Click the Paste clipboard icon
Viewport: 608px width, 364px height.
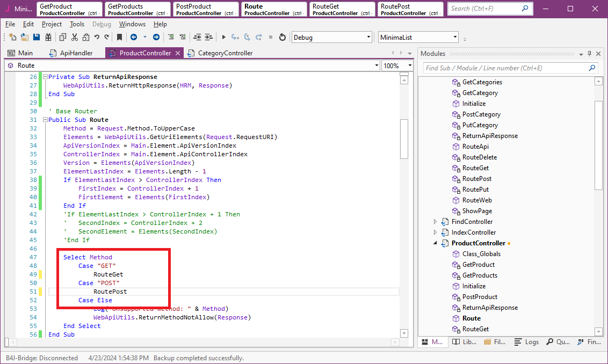click(86, 37)
